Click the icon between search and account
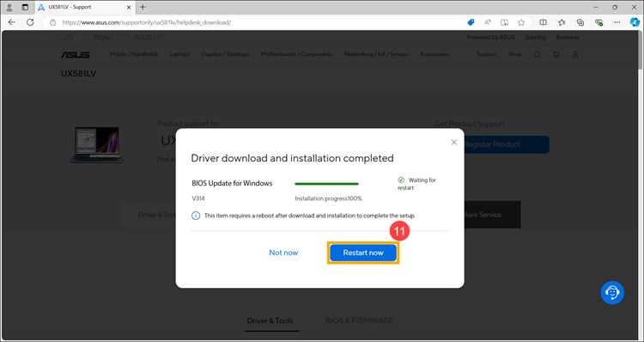The height and width of the screenshot is (342, 644). 556,55
